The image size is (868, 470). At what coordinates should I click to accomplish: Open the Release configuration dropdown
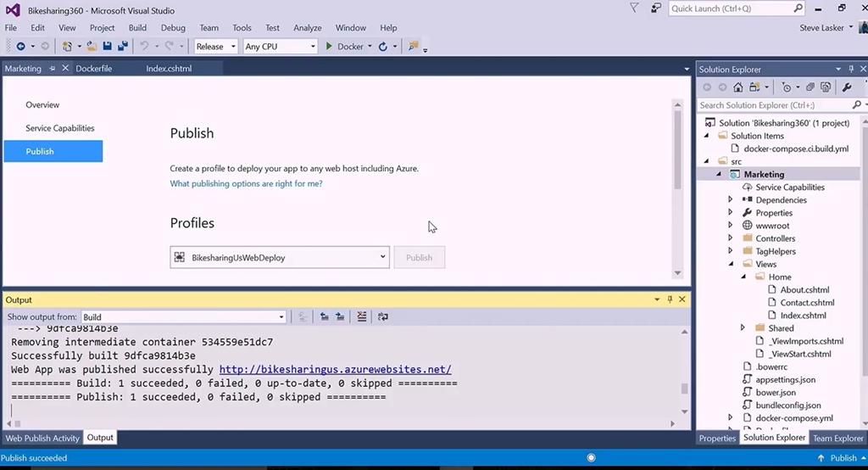coord(215,47)
